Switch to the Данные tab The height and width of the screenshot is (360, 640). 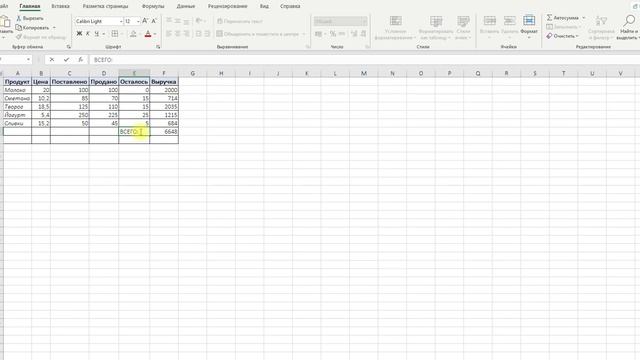point(186,6)
